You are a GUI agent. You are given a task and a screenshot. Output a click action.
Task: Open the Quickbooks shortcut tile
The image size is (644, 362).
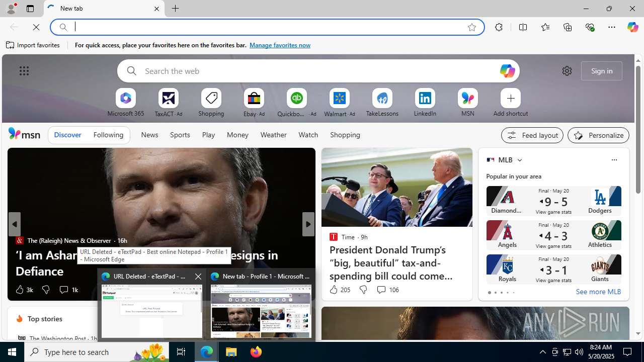point(296,103)
